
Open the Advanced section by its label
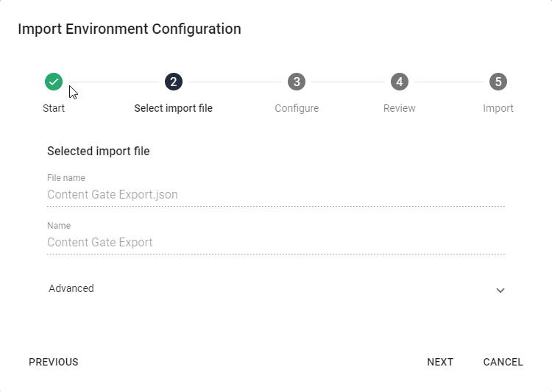click(71, 288)
